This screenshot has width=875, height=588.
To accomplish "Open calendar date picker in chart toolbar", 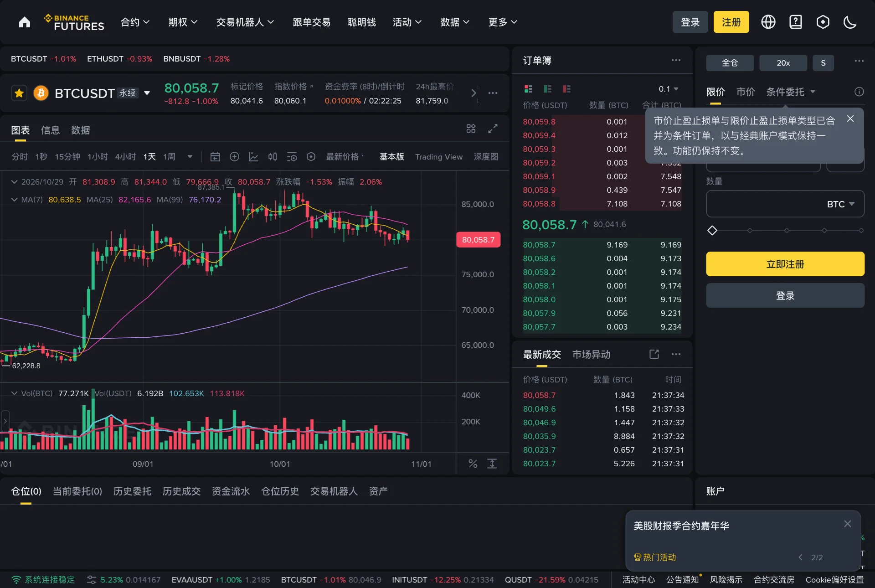I will [x=215, y=157].
